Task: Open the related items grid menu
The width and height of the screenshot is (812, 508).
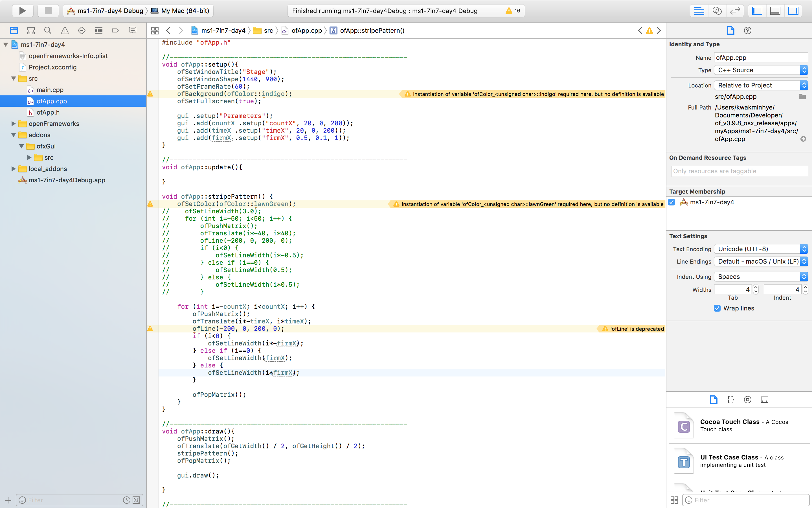Action: coord(155,30)
